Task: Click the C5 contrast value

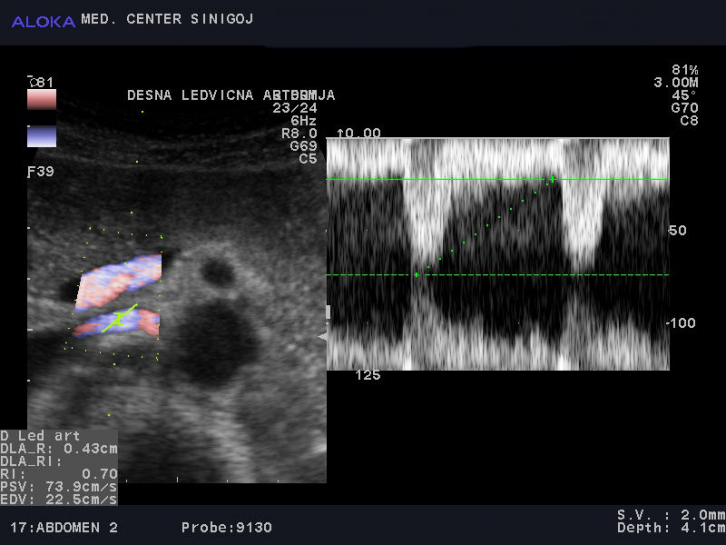Action: point(307,159)
